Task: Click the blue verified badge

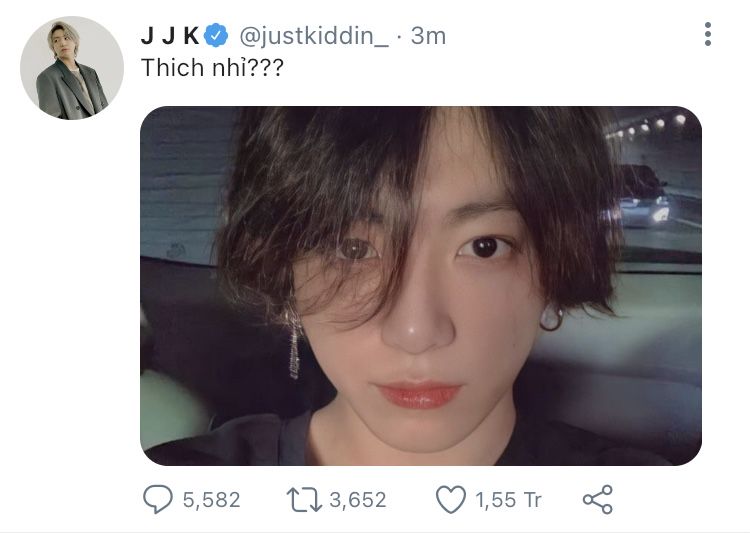Action: click(x=216, y=35)
